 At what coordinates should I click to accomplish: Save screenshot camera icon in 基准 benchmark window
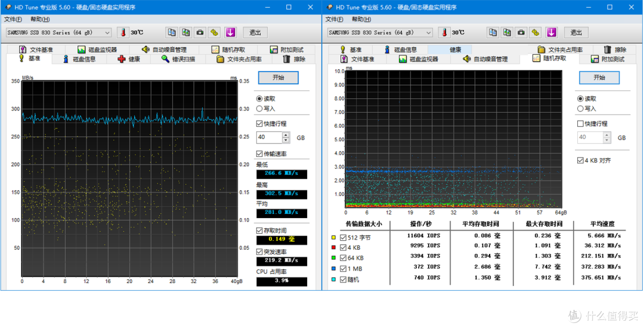coord(200,32)
